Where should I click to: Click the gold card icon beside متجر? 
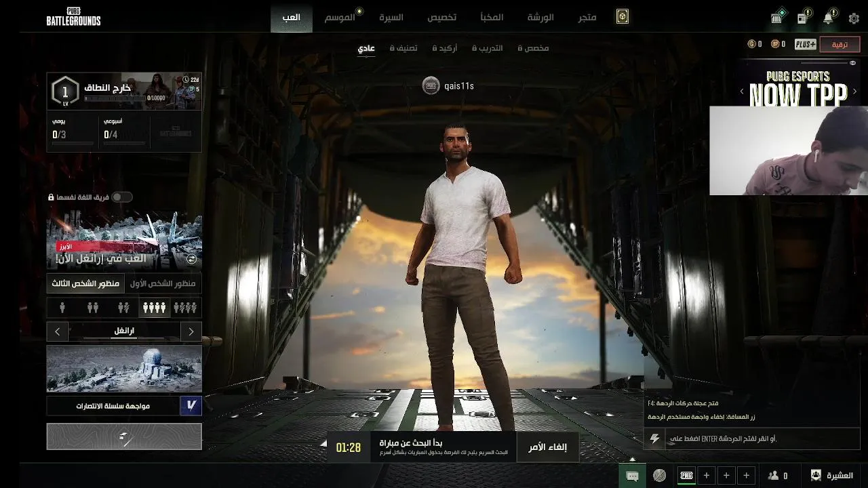622,18
